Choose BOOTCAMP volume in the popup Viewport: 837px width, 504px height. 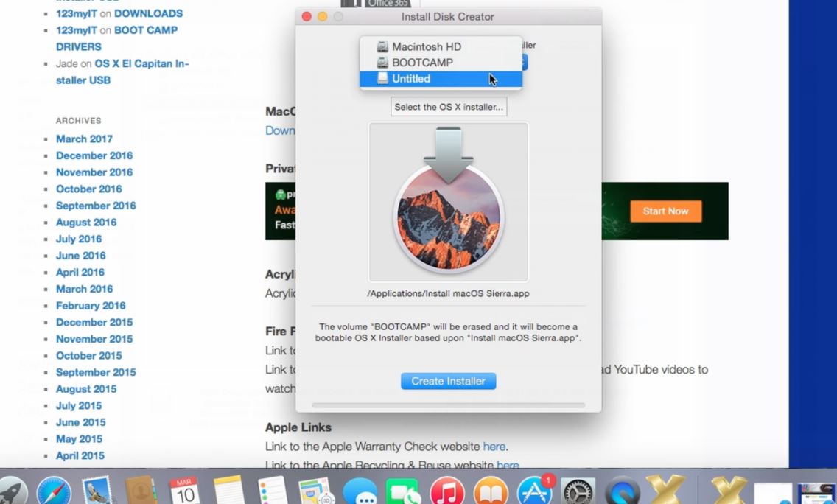pyautogui.click(x=441, y=63)
